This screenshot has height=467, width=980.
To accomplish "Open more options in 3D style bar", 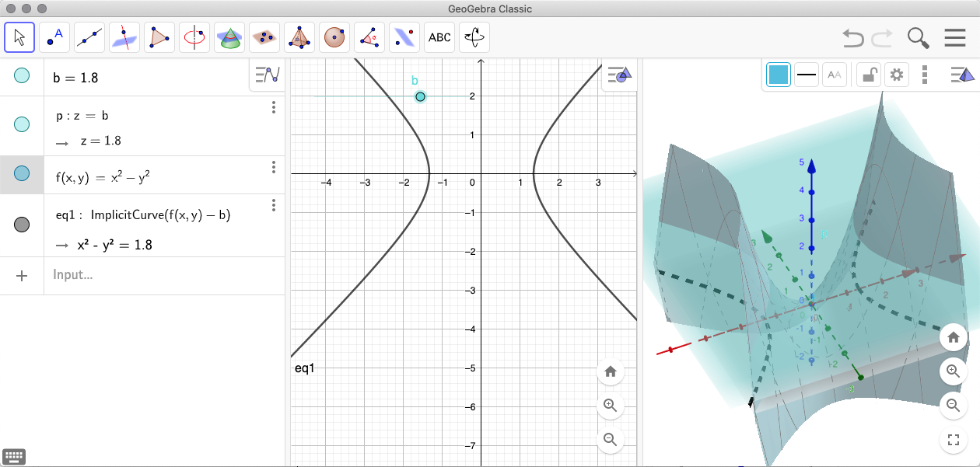I will [925, 75].
